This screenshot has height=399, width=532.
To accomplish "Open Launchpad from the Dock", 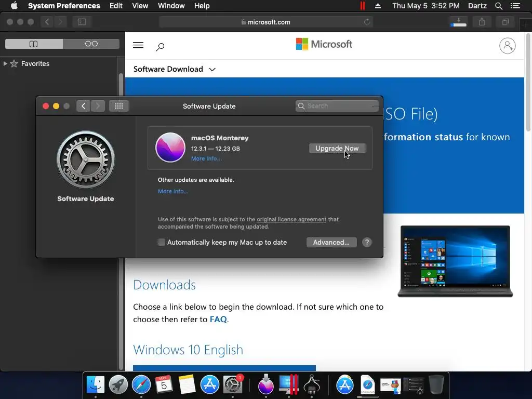I will tap(118, 384).
